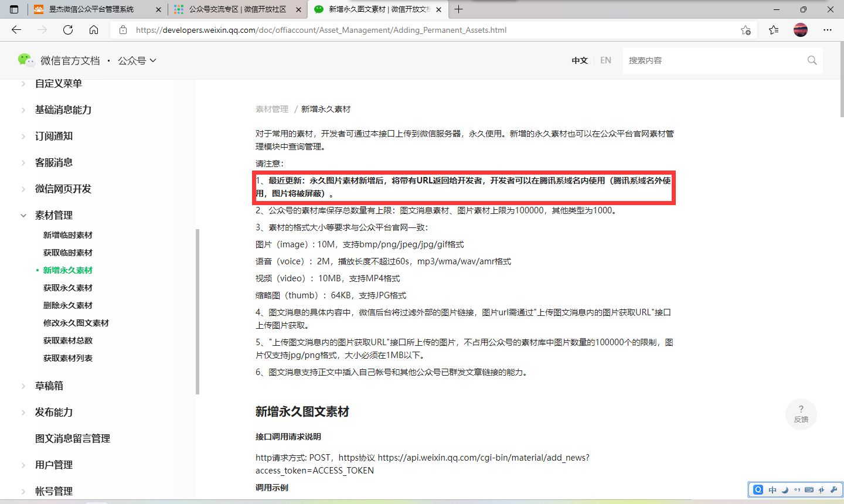Open 获取素材总数 in sidebar
844x504 pixels.
click(68, 340)
